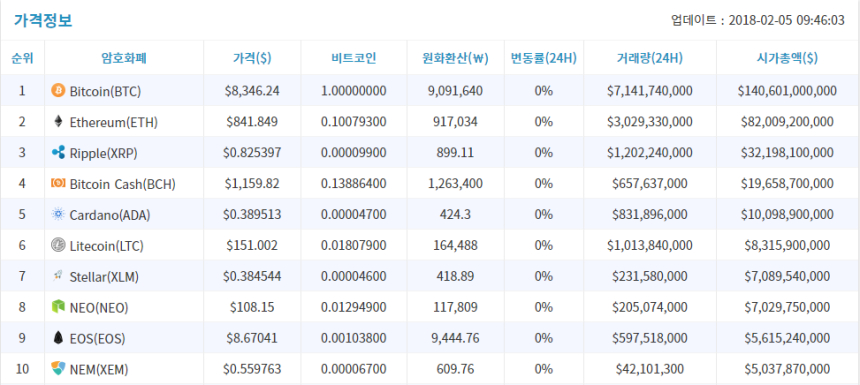Select Bitcoin Cash price $1,159.82

[252, 184]
